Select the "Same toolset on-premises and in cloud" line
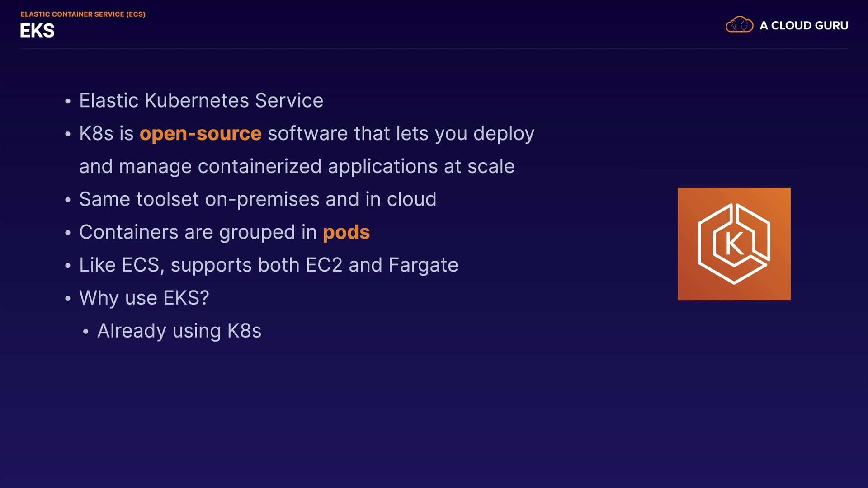This screenshot has width=868, height=488. coord(258,199)
